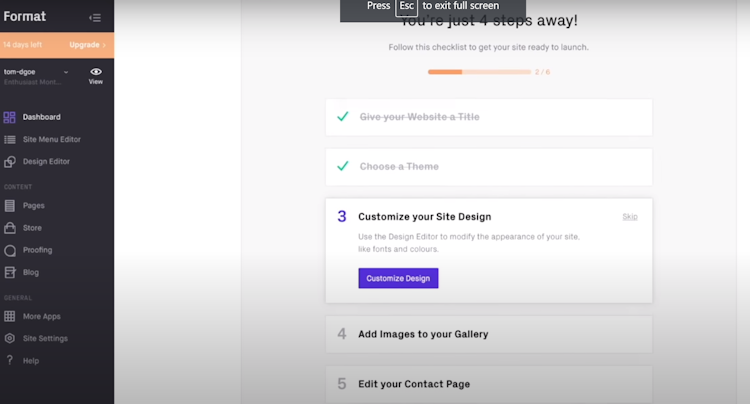Open Site Settings gear icon

coord(10,338)
